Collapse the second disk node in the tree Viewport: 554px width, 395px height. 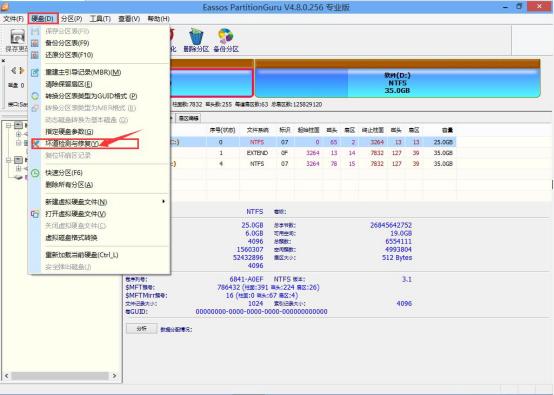coord(8,160)
